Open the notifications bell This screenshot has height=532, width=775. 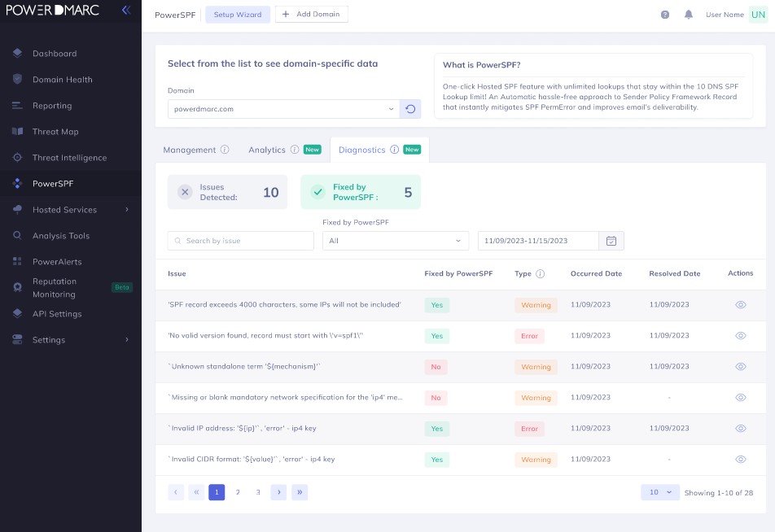689,15
